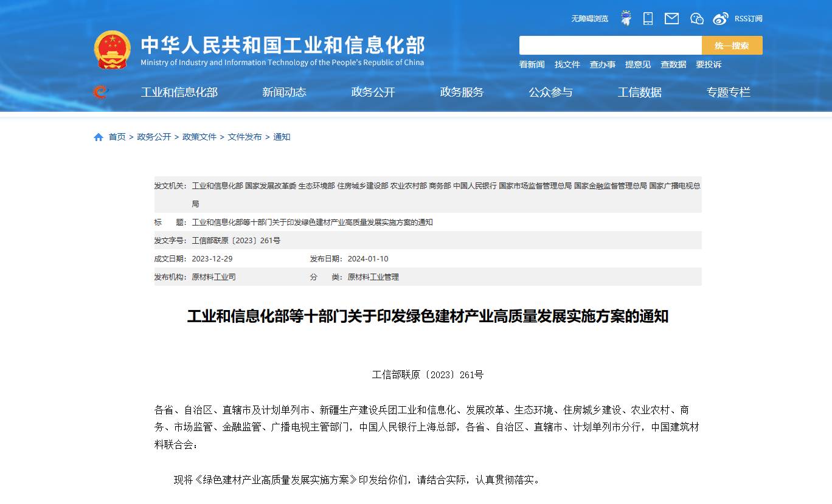
Task: Open the 政务公开 navigation menu
Action: (373, 92)
